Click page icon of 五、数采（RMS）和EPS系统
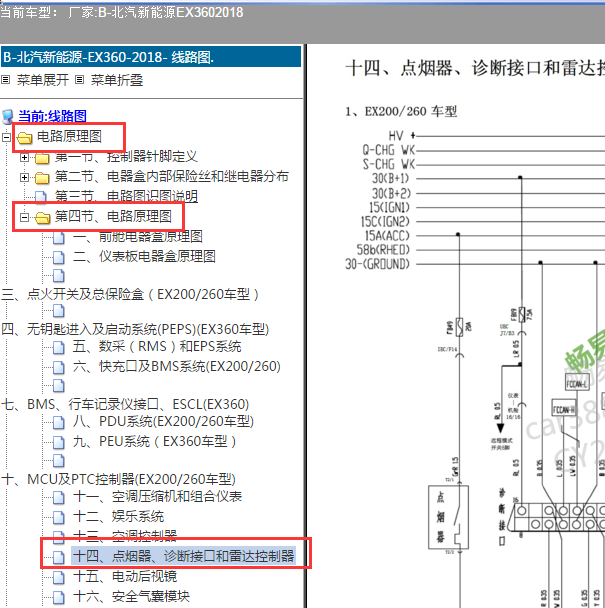The image size is (605, 608). [x=59, y=347]
